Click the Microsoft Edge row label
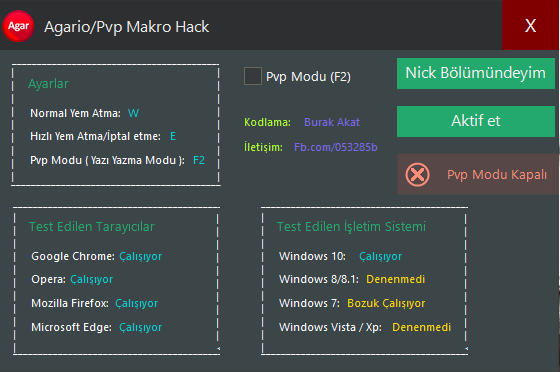560x372 pixels. [x=71, y=327]
